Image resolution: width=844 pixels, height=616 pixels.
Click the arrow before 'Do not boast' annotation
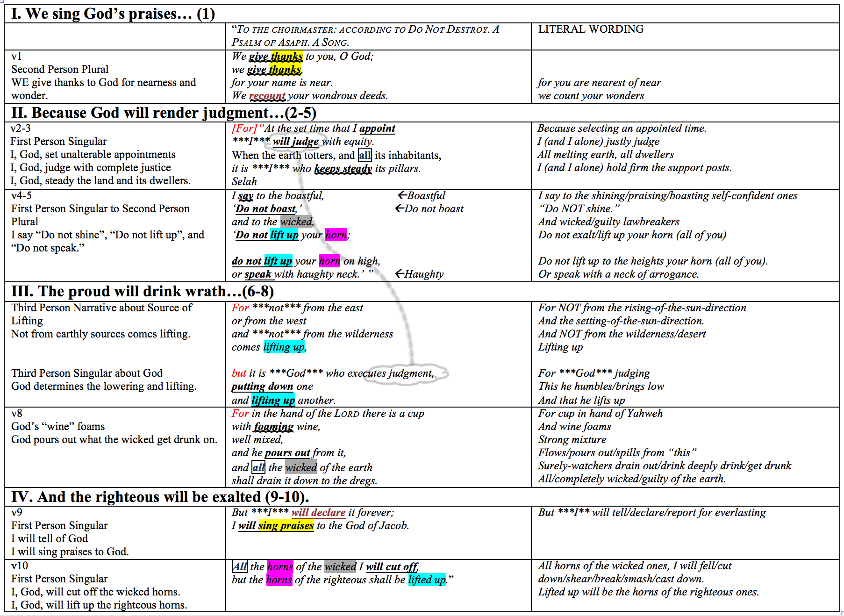400,208
